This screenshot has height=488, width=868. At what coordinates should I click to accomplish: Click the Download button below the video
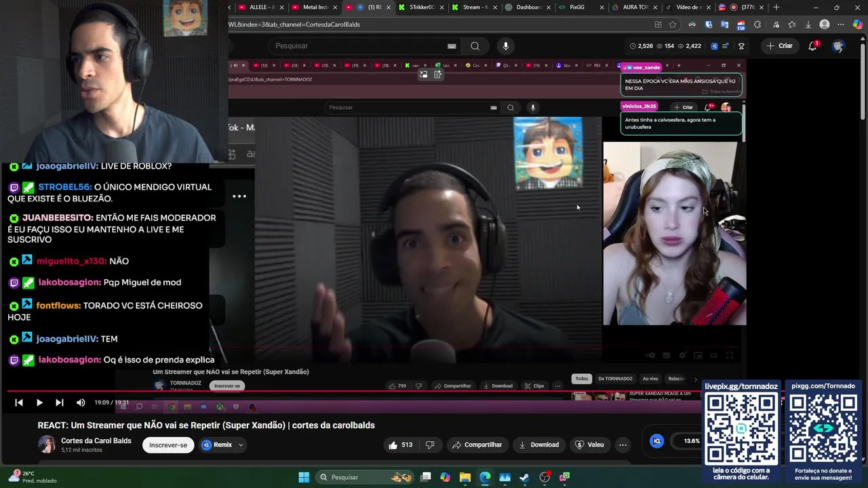click(538, 445)
